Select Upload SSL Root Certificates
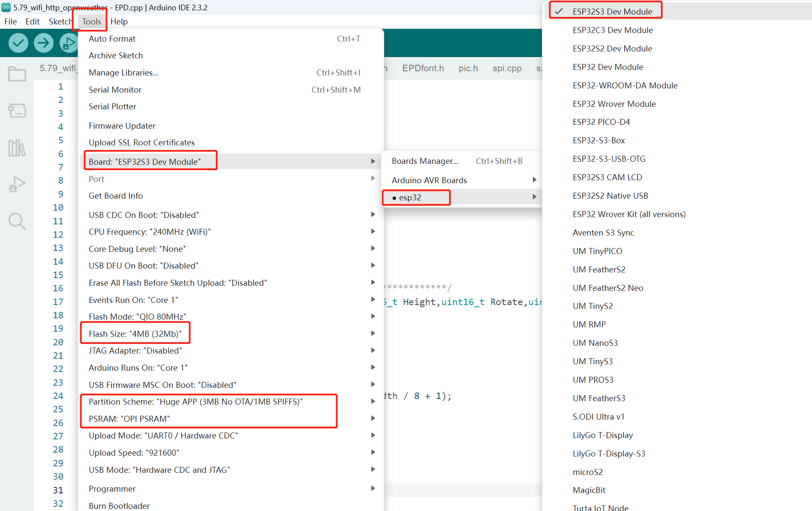This screenshot has width=812, height=511. pyautogui.click(x=231, y=142)
